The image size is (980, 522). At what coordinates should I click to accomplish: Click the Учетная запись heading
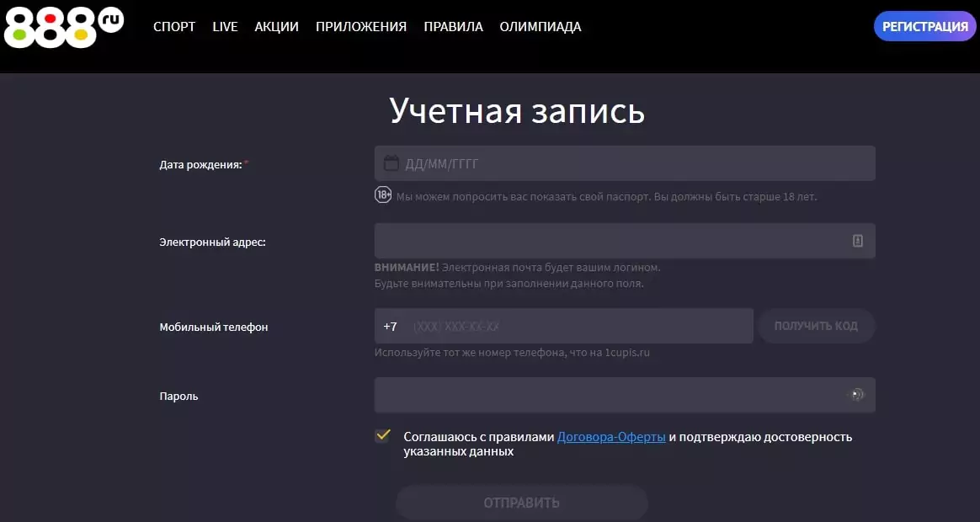[x=517, y=110]
